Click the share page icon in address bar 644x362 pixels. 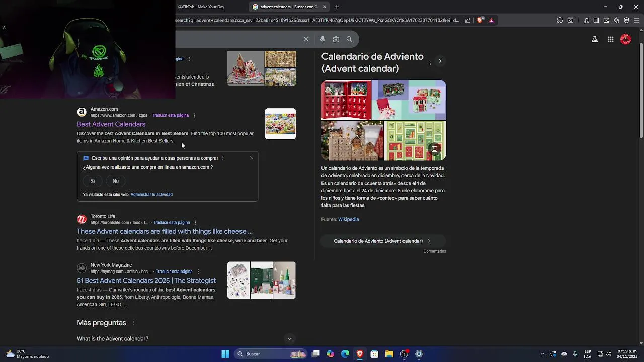(x=468, y=20)
